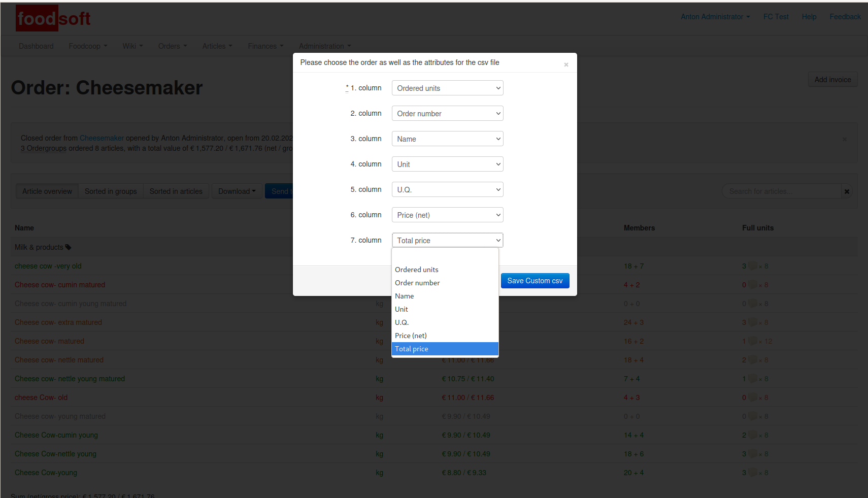This screenshot has width=868, height=498.
Task: Switch to Sorted in groups tab
Action: pos(111,191)
